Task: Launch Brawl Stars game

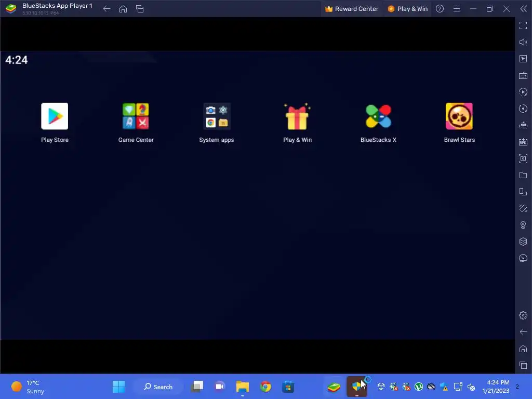Action: coord(459,116)
